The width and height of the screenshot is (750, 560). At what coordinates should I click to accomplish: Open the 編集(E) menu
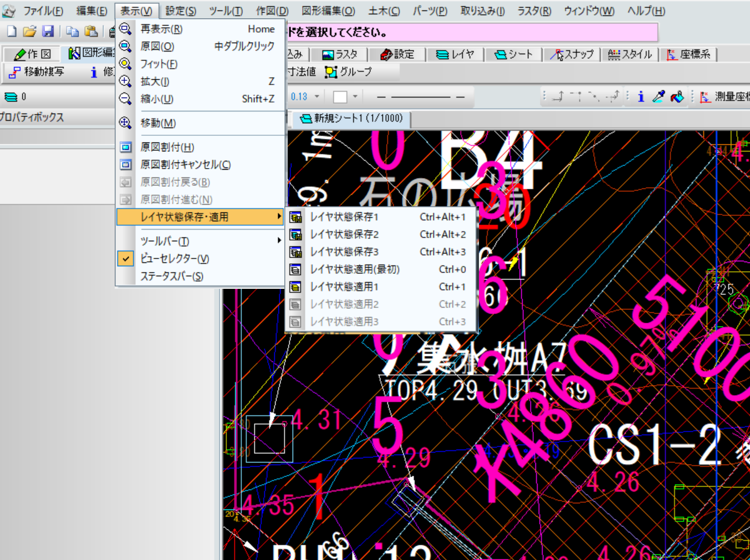tap(91, 11)
